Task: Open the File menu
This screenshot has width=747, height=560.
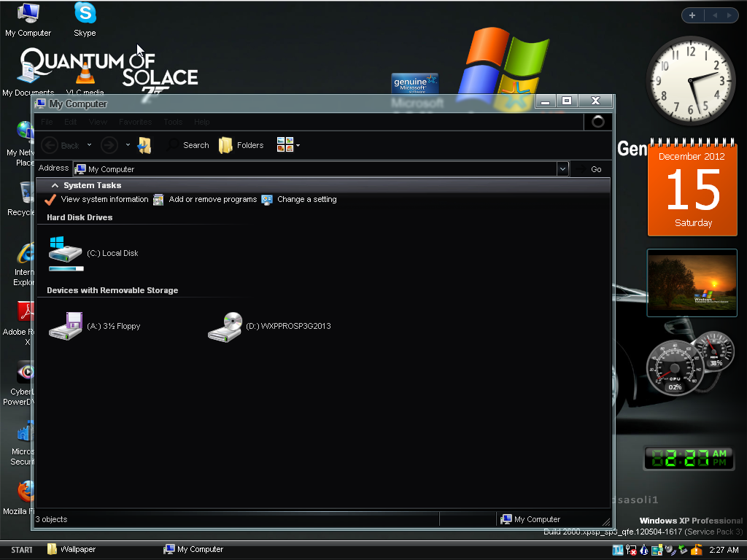Action: coord(47,122)
